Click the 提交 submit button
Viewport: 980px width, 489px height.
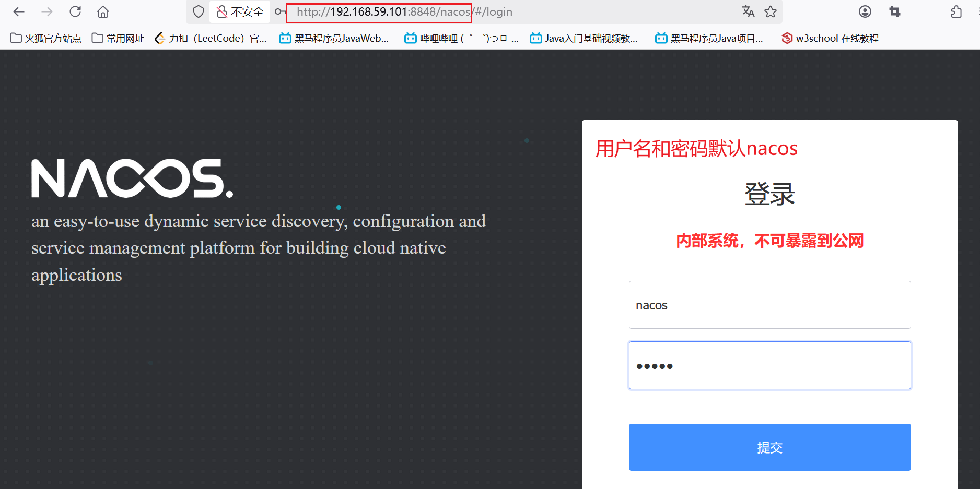pyautogui.click(x=769, y=447)
